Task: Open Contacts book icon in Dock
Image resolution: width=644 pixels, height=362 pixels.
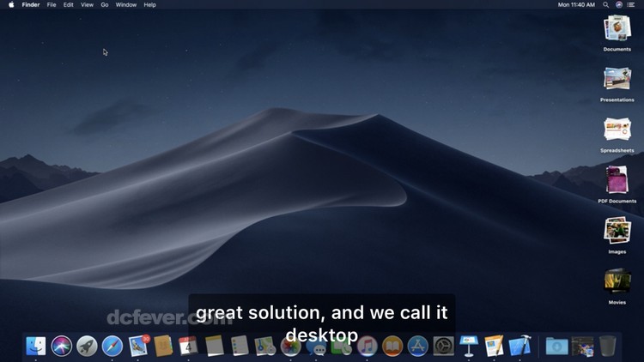Action: tap(163, 346)
